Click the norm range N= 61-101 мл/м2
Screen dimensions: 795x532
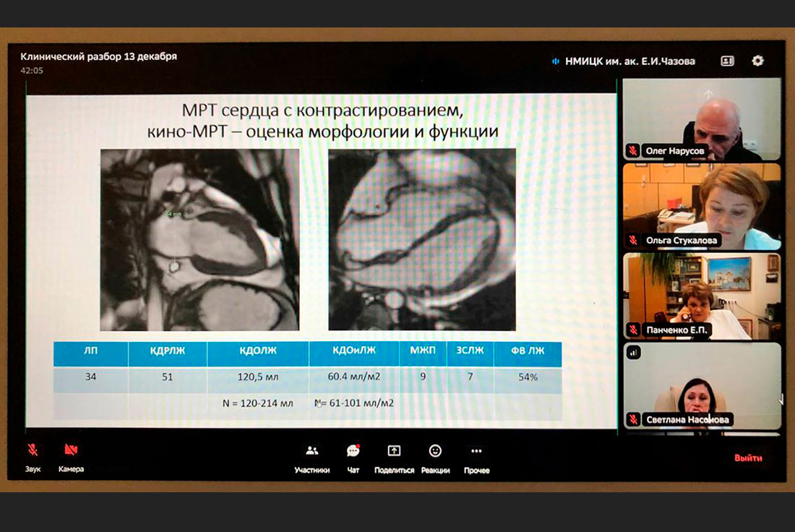(x=354, y=403)
